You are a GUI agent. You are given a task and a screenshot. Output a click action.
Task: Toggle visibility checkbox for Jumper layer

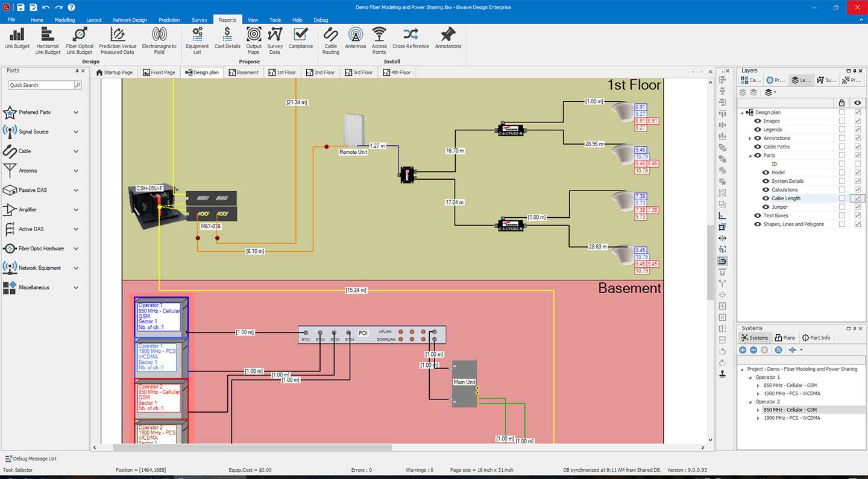pyautogui.click(x=858, y=207)
